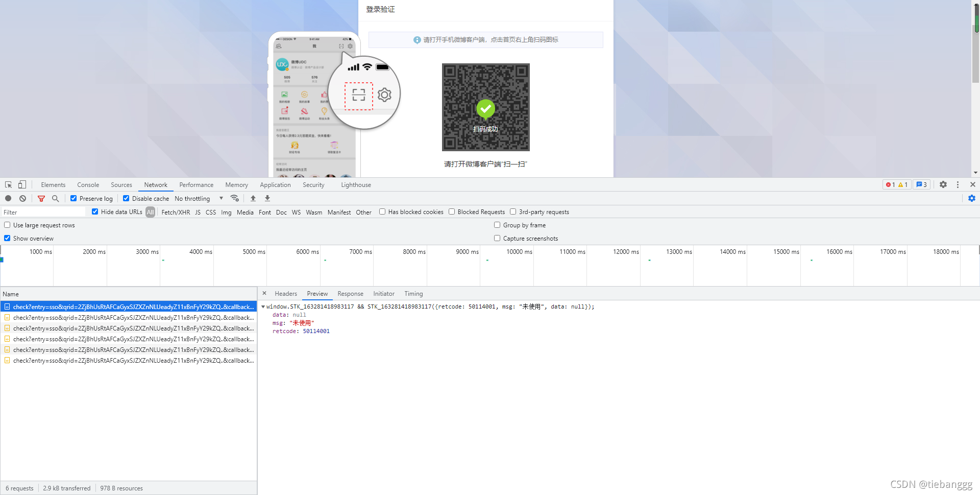Open the Security tab
The height and width of the screenshot is (495, 980).
click(x=313, y=185)
